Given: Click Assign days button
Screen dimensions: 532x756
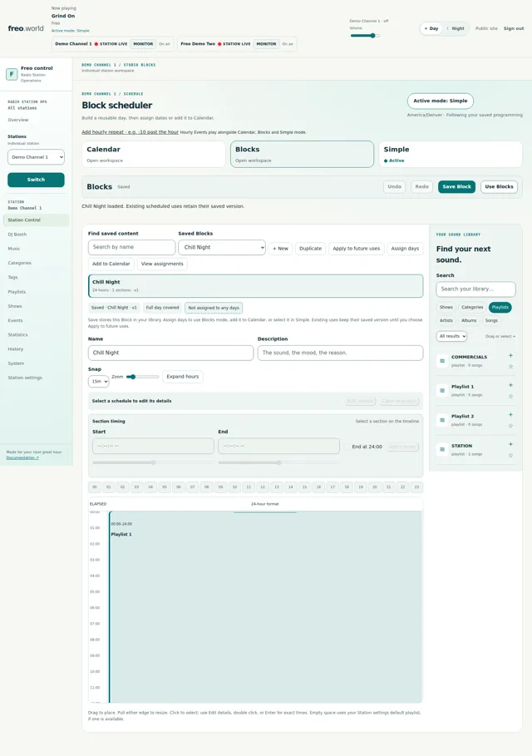Looking at the screenshot, I should tap(405, 249).
